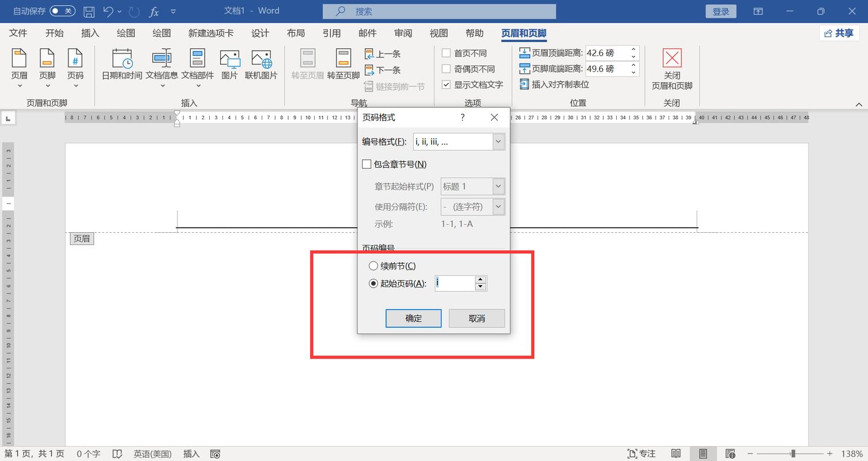Click the tab selector at ruler corner
This screenshot has height=461, width=868.
8,118
